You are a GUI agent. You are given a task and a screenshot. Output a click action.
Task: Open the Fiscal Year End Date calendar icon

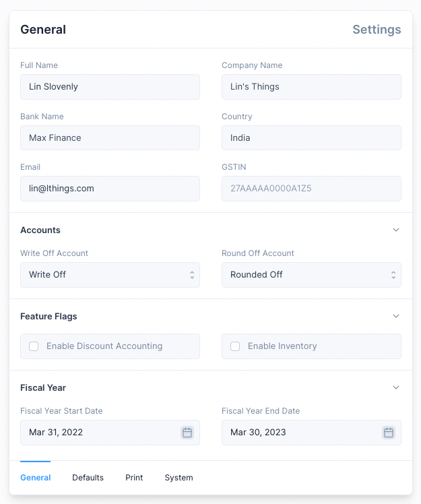click(x=389, y=433)
